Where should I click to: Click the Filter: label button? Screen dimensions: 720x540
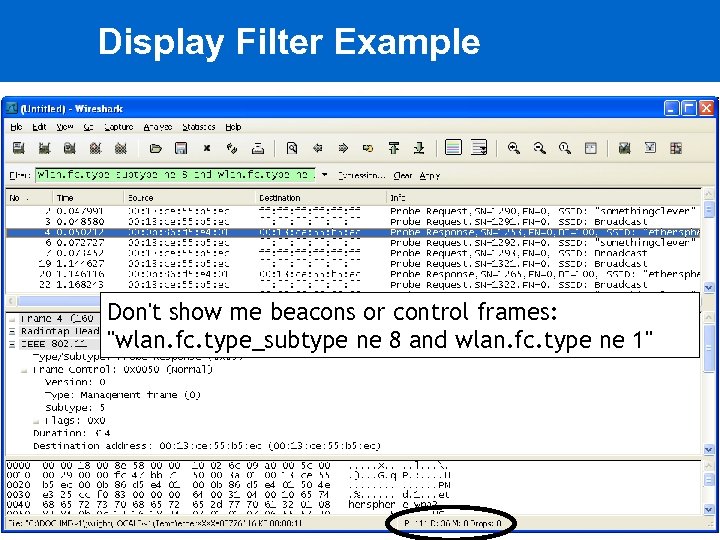(20, 175)
